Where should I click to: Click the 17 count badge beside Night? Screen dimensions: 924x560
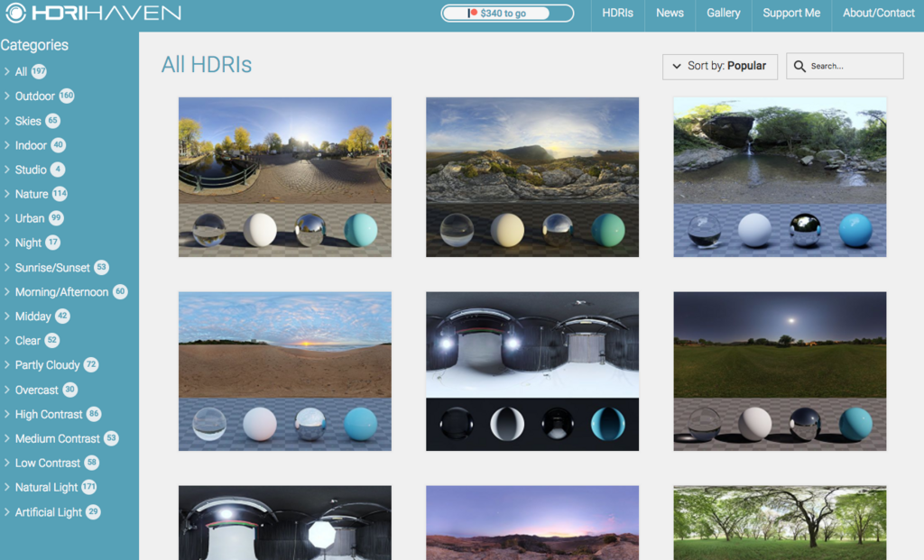pos(53,242)
